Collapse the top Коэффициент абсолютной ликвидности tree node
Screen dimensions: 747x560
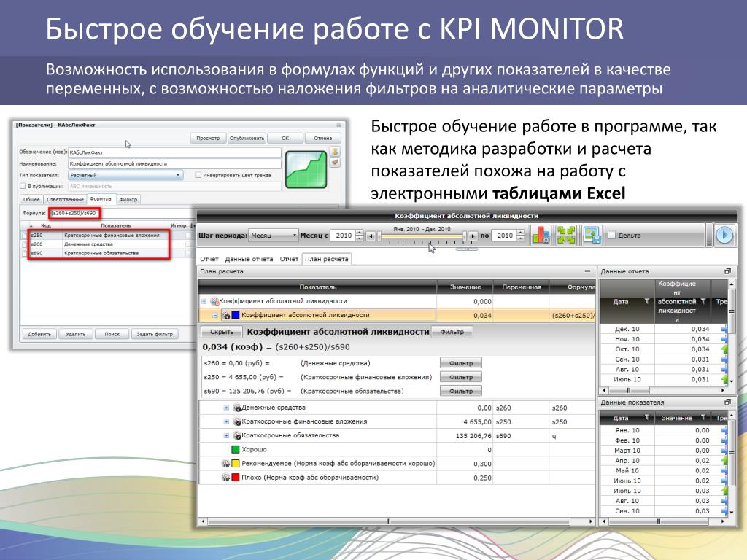(x=204, y=301)
